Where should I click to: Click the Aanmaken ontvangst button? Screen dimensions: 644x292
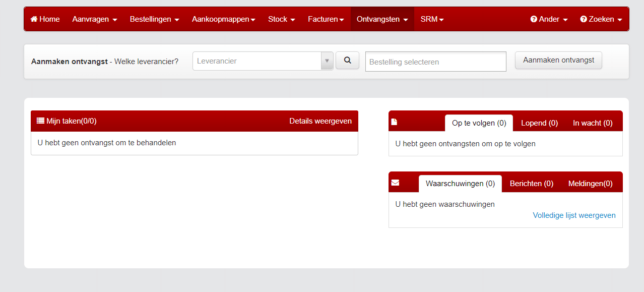click(x=558, y=60)
